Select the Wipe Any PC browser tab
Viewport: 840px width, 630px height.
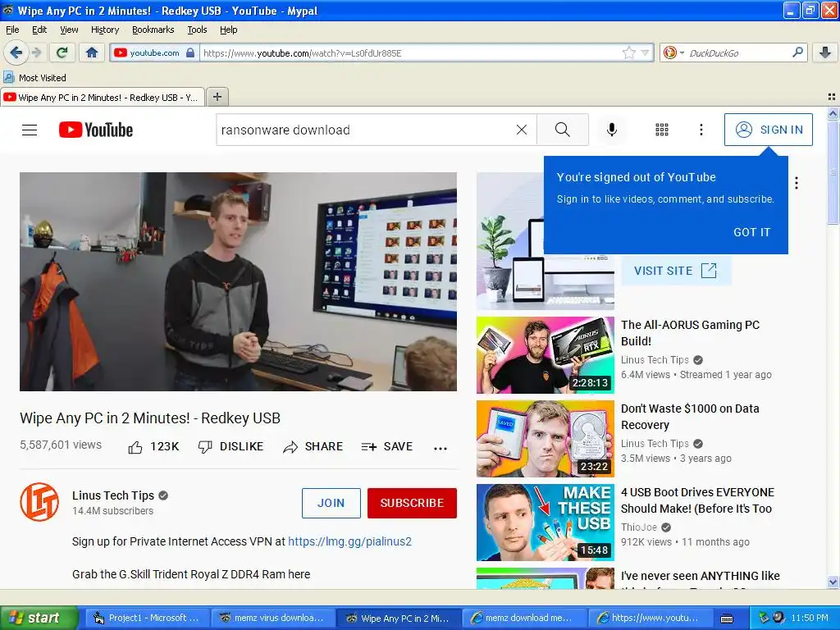click(x=103, y=98)
